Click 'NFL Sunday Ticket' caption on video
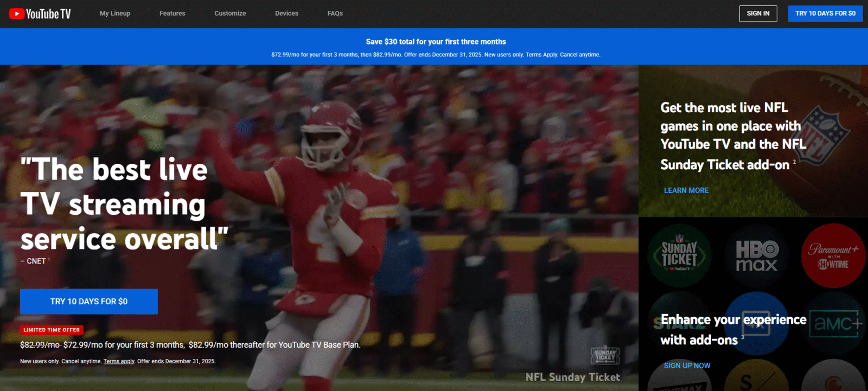 572,377
